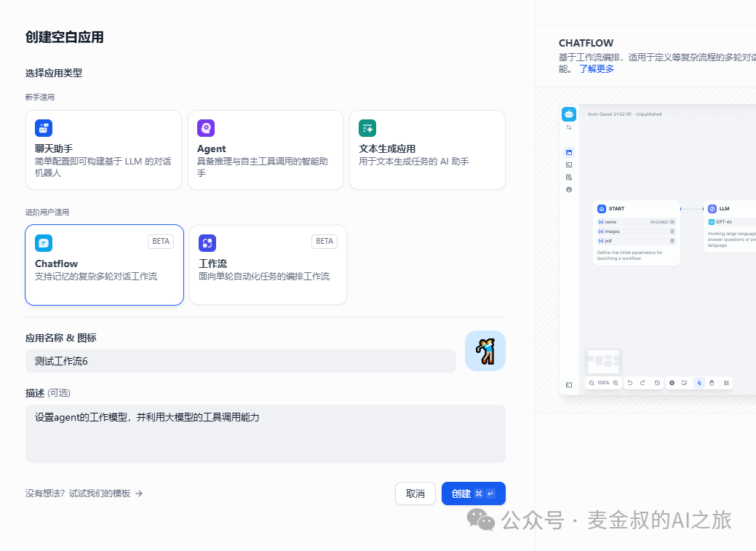Image resolution: width=756 pixels, height=551 pixels.
Task: Click the LLM node purple icon in preview
Action: tap(712, 209)
